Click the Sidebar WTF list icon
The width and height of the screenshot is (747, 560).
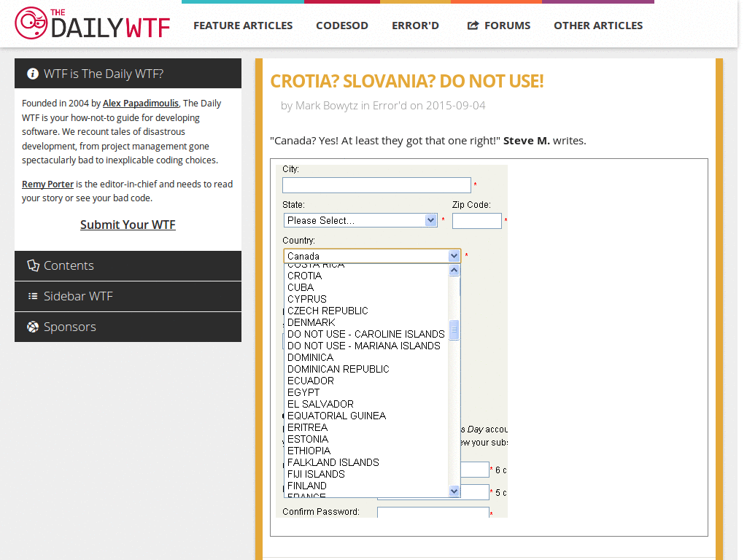coord(33,296)
